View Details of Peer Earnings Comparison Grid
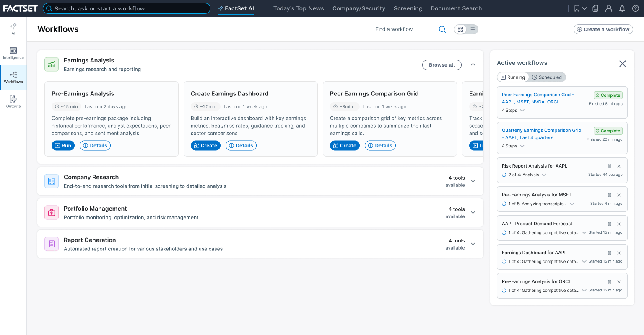 click(380, 146)
